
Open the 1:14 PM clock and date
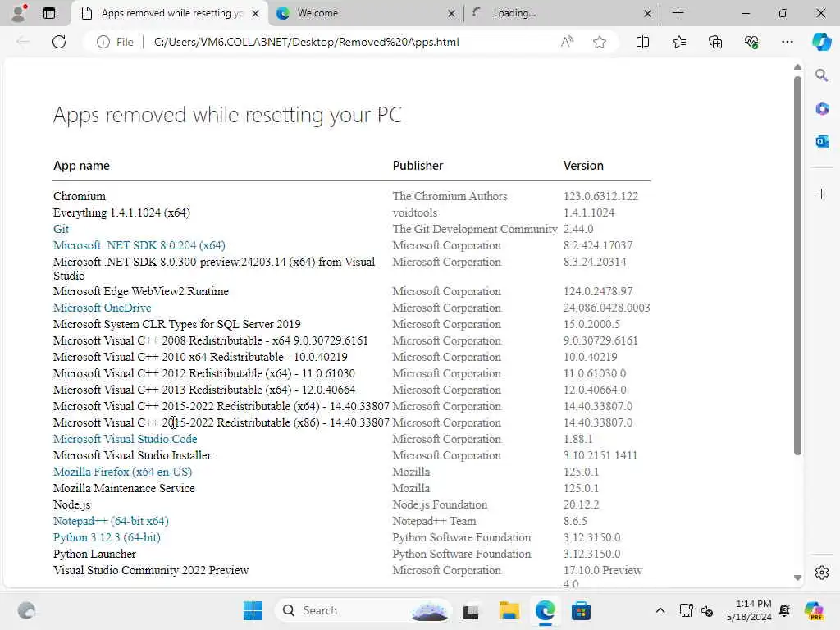point(748,610)
